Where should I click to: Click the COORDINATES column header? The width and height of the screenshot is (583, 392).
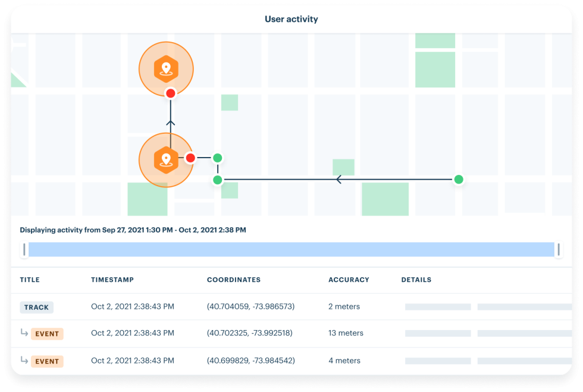click(x=234, y=280)
